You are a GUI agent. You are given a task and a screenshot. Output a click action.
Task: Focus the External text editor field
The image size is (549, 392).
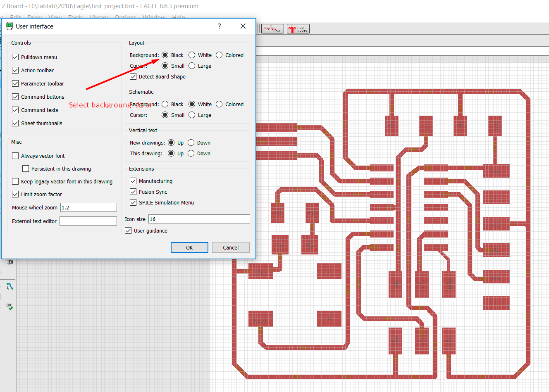tap(88, 221)
